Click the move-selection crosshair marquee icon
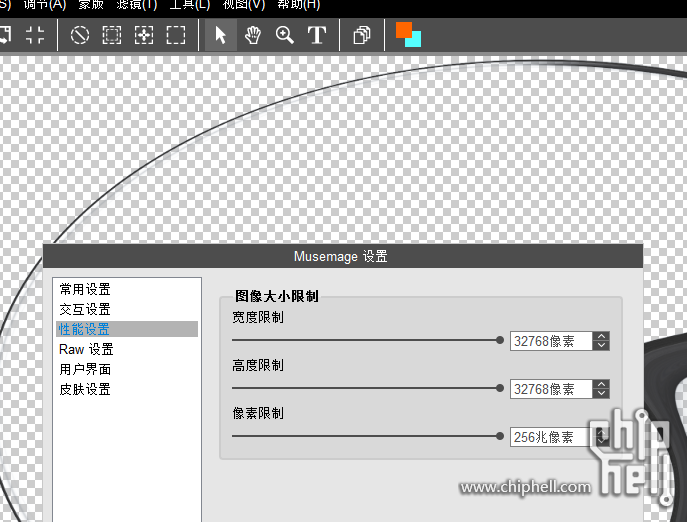 click(144, 35)
